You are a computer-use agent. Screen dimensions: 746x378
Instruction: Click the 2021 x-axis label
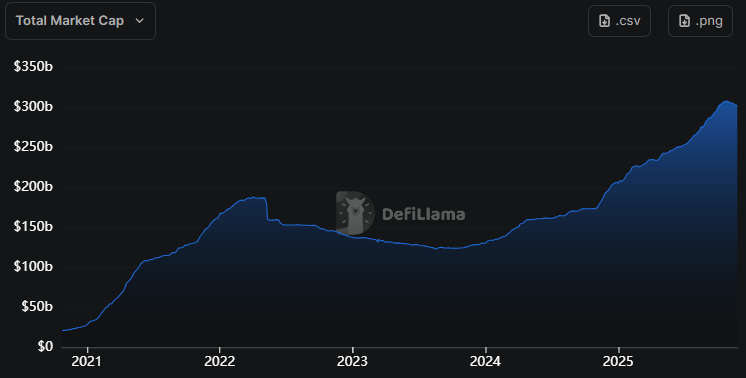pyautogui.click(x=87, y=361)
